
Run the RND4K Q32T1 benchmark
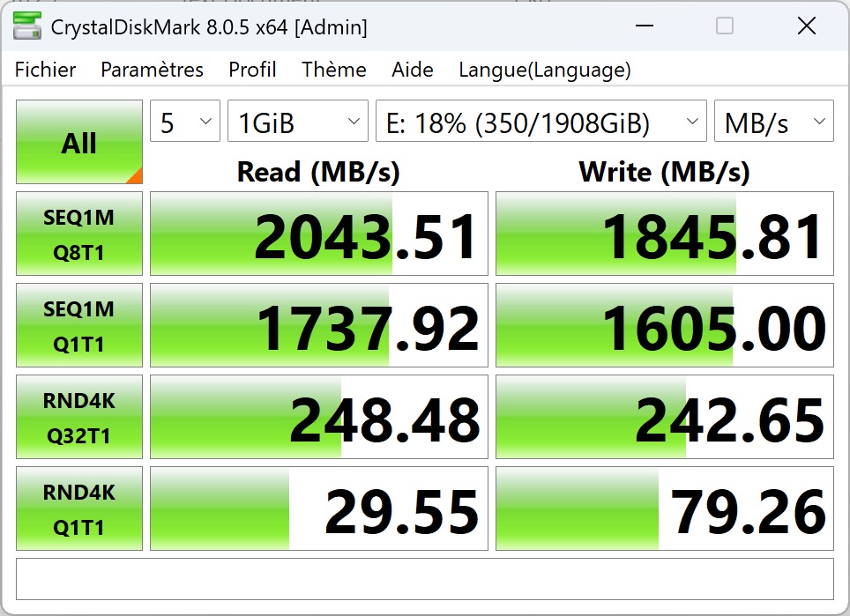(x=79, y=418)
